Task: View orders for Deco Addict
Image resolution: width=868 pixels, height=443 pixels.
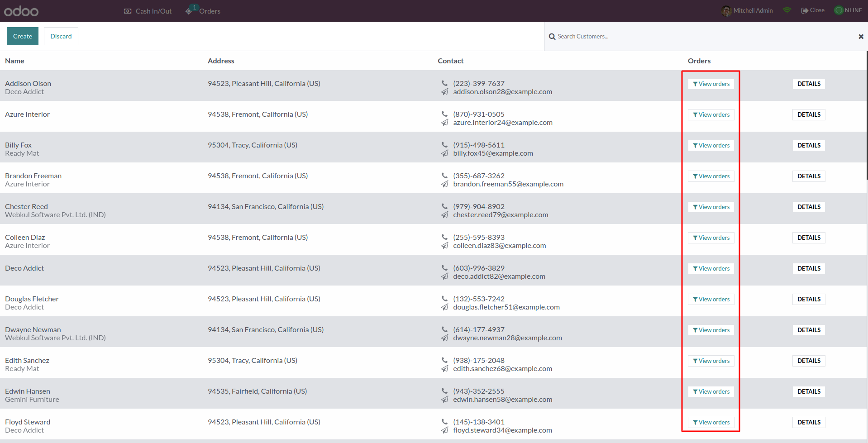Action: tap(711, 268)
